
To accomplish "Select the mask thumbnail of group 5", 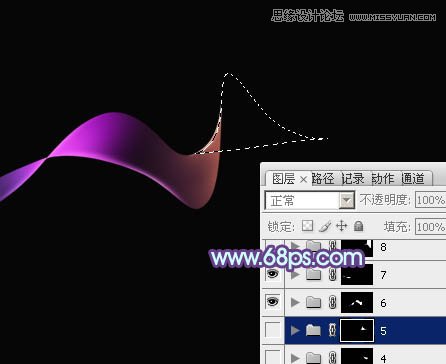I will click(357, 330).
